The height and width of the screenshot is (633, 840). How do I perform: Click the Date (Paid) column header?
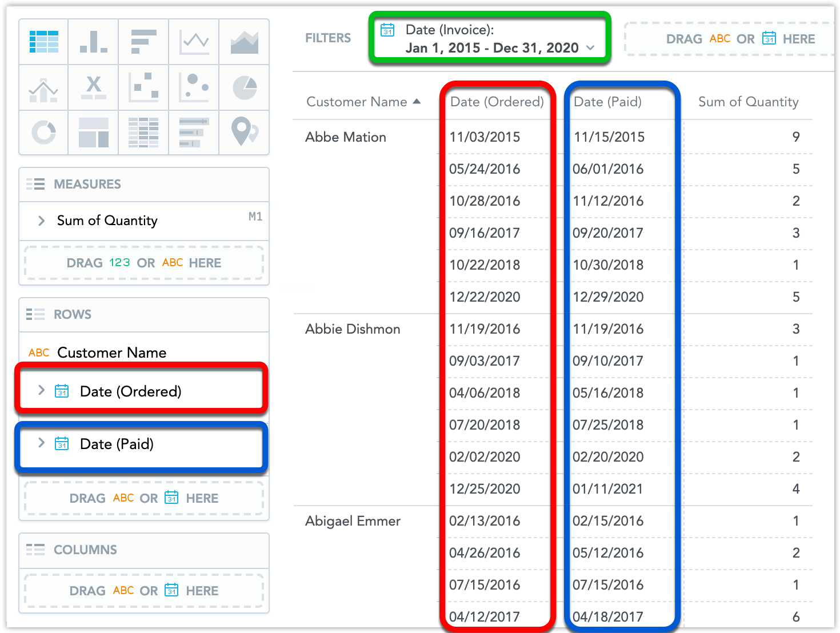607,102
